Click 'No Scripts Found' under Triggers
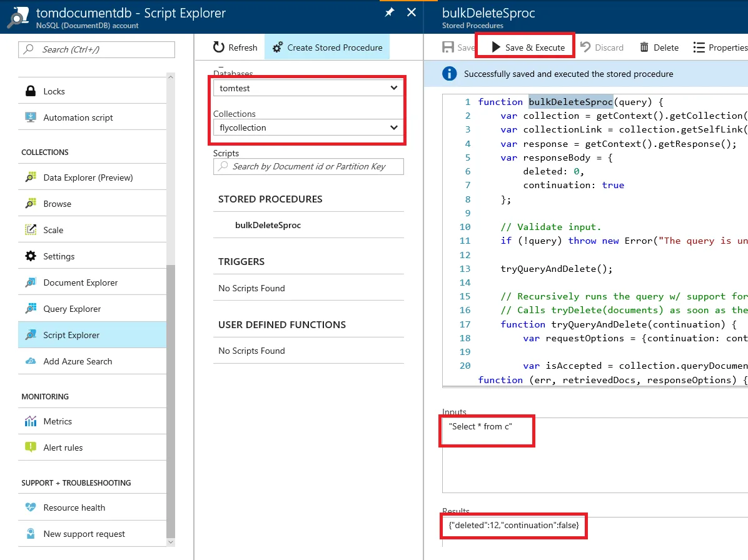748x560 pixels. tap(251, 288)
